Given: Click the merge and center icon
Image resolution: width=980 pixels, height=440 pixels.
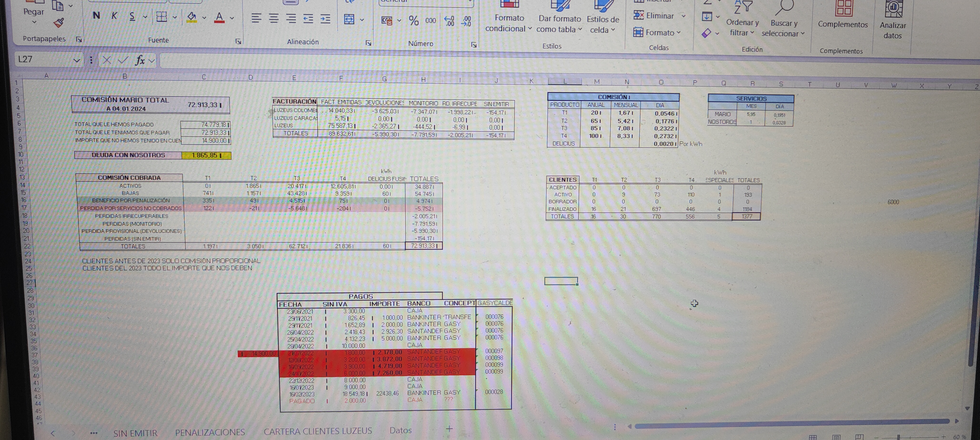Looking at the screenshot, I should [349, 19].
